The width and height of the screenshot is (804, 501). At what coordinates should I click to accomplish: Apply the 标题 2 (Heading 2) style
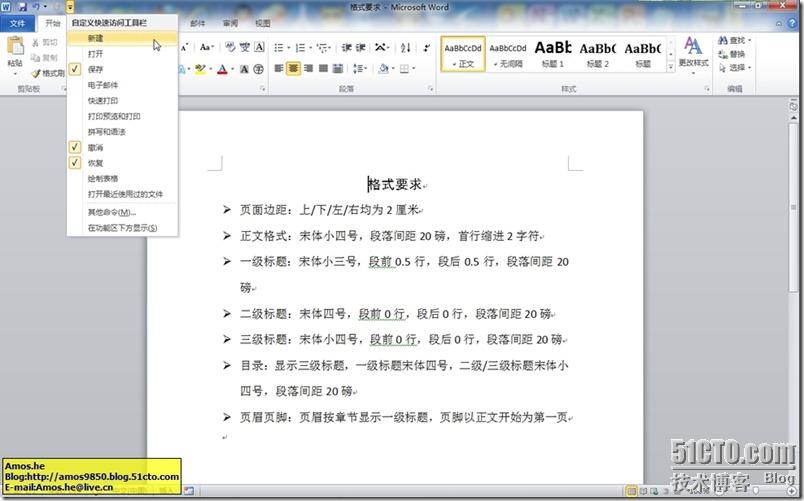click(597, 54)
